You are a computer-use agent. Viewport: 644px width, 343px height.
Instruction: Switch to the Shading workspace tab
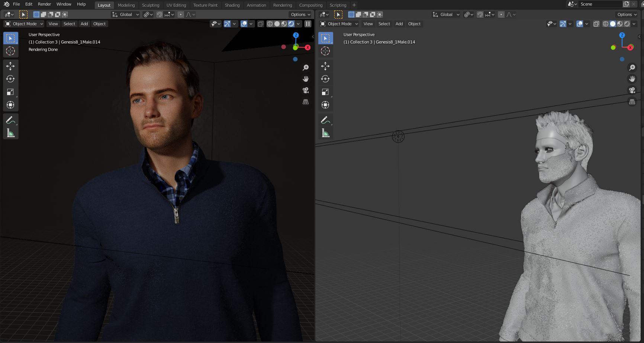pyautogui.click(x=232, y=5)
